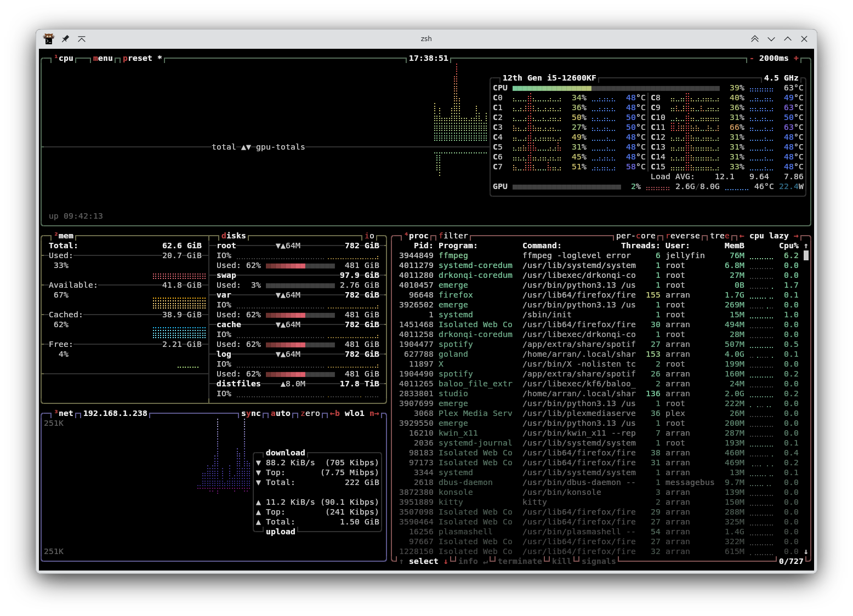
Task: Open the signals list
Action: (599, 562)
